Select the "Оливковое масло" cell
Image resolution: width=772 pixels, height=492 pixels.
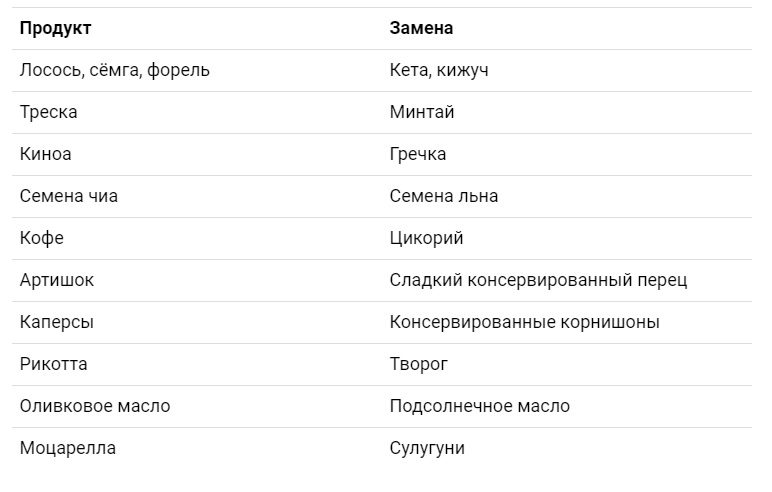95,406
